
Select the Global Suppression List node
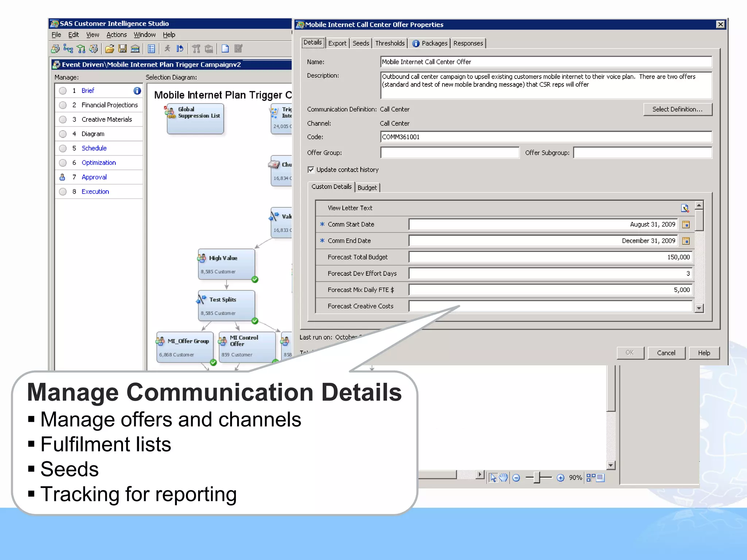195,119
